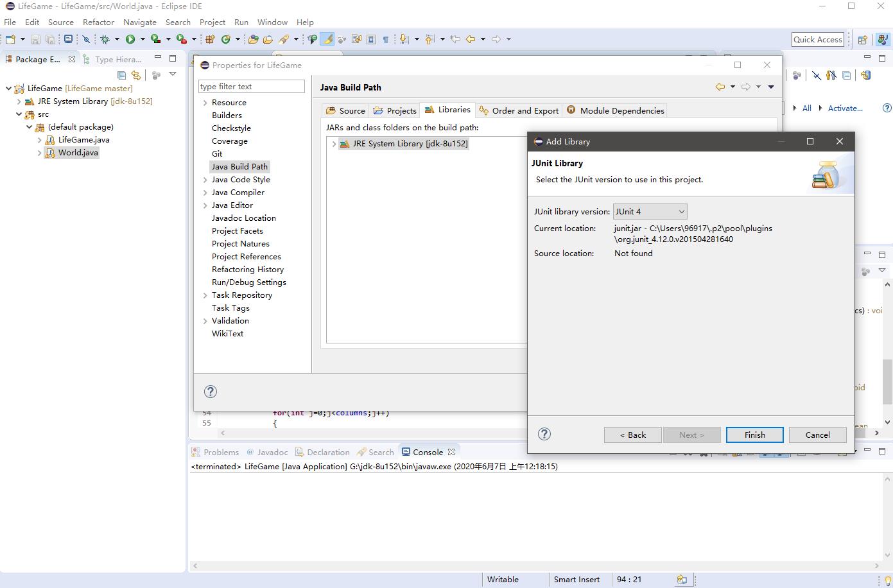
Task: Open the Window menu
Action: (x=273, y=22)
